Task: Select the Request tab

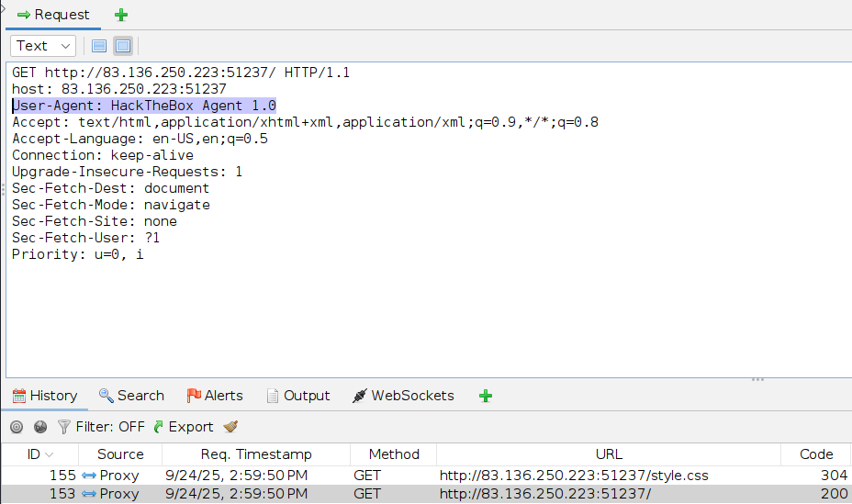Action: 53,15
